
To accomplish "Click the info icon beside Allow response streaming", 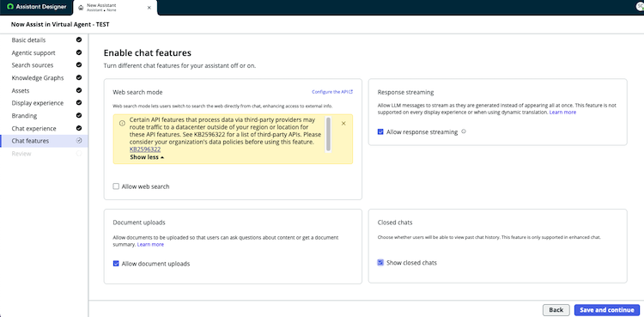I will 464,132.
